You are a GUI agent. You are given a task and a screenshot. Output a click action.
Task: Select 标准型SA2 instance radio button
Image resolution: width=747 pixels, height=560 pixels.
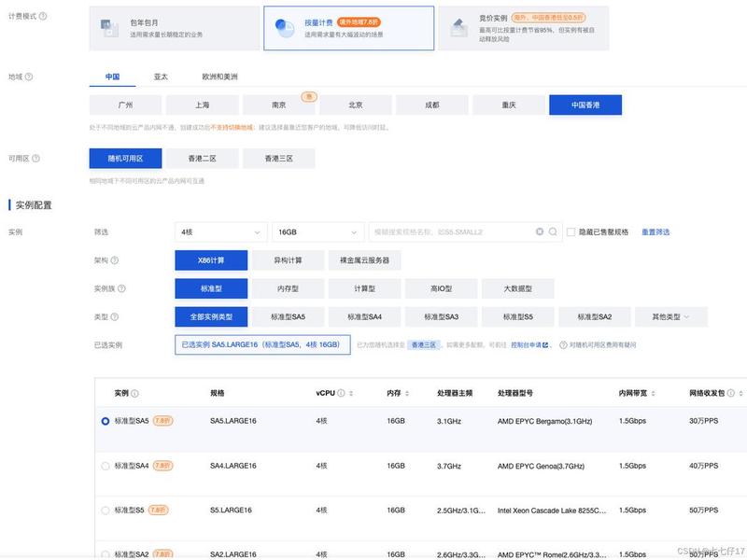pos(106,554)
